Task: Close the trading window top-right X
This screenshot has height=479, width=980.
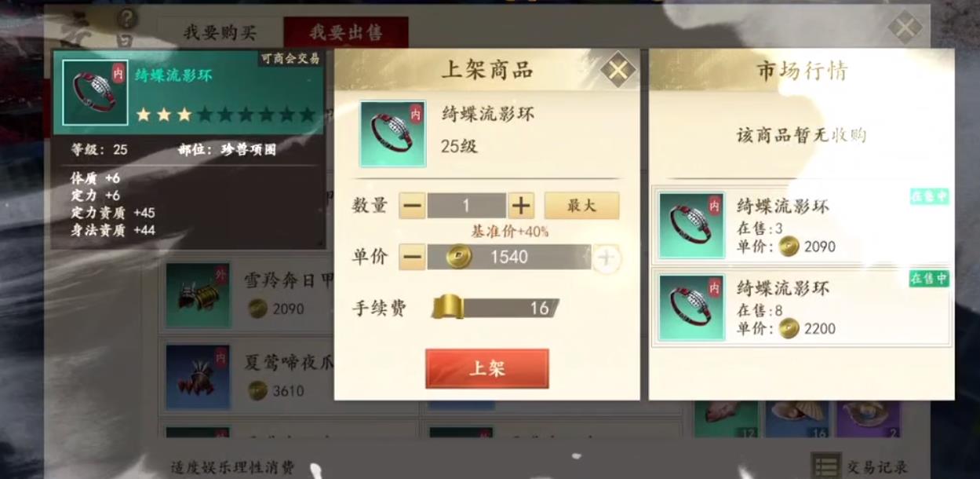Action: 905,28
